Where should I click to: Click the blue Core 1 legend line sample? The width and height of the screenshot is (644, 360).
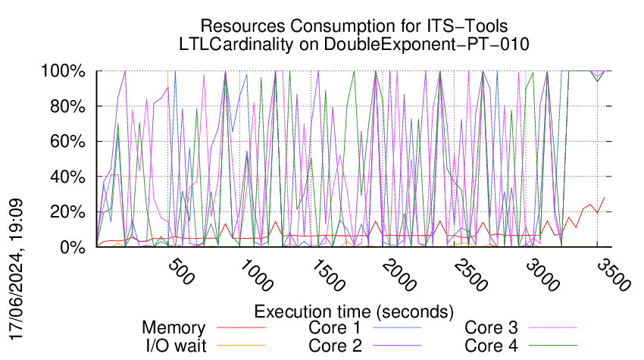(397, 327)
